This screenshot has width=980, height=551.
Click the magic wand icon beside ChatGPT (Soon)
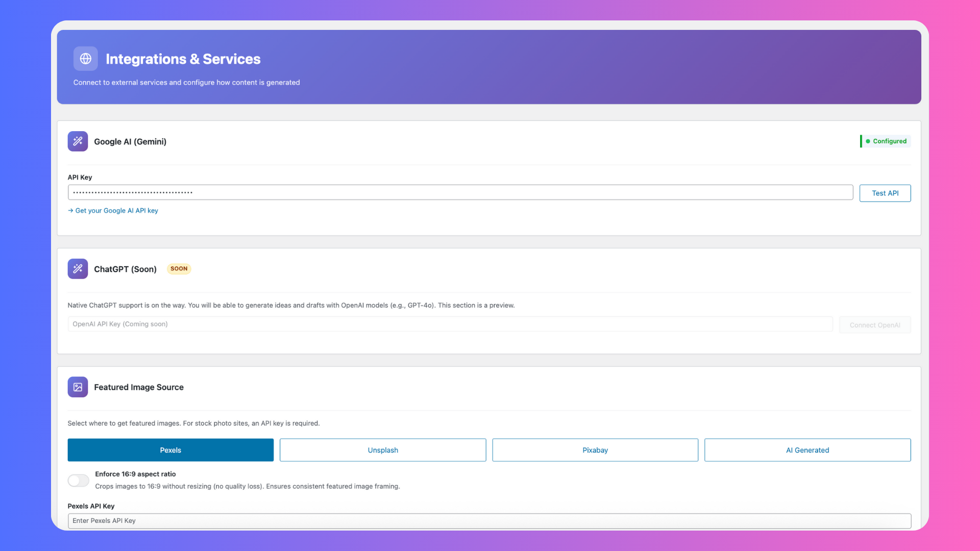point(78,269)
